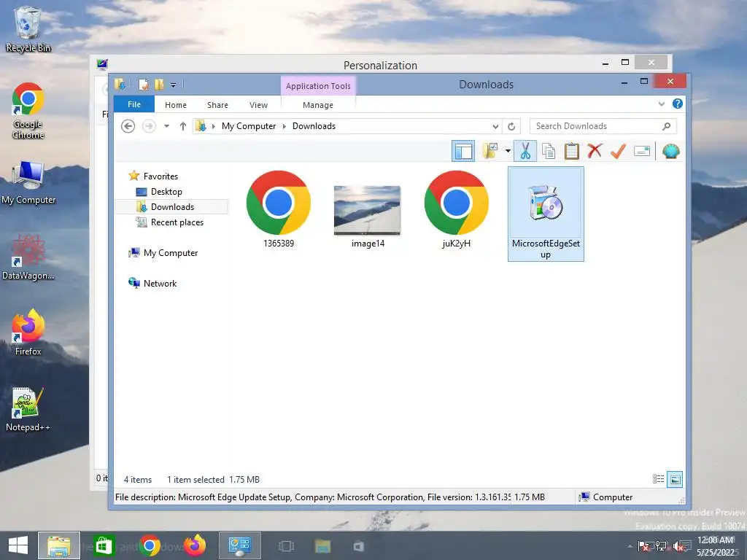This screenshot has height=560, width=747.
Task: Open Recycle Bin desktop icon
Action: tap(28, 28)
